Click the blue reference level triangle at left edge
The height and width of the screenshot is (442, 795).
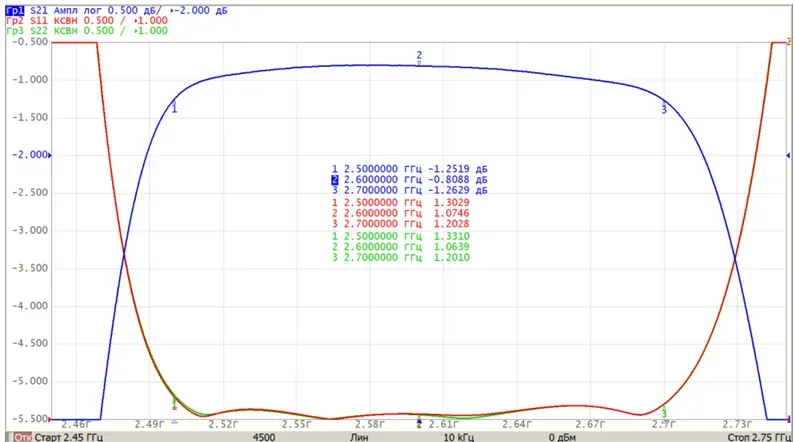coord(50,155)
